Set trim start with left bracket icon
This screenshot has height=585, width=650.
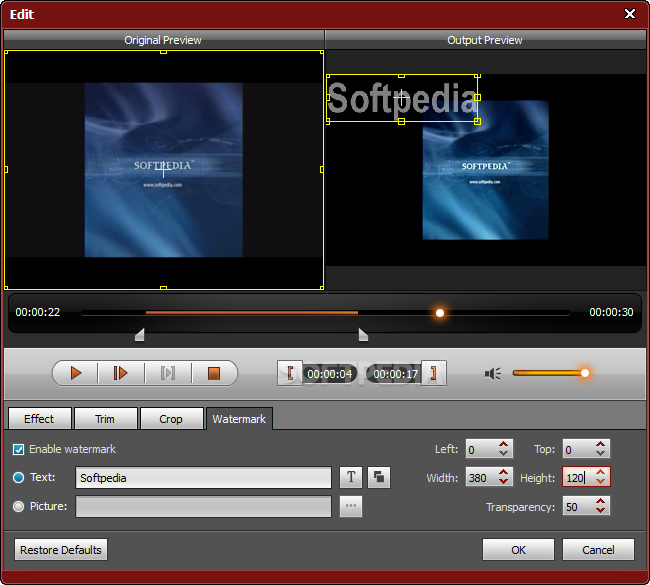coord(290,373)
